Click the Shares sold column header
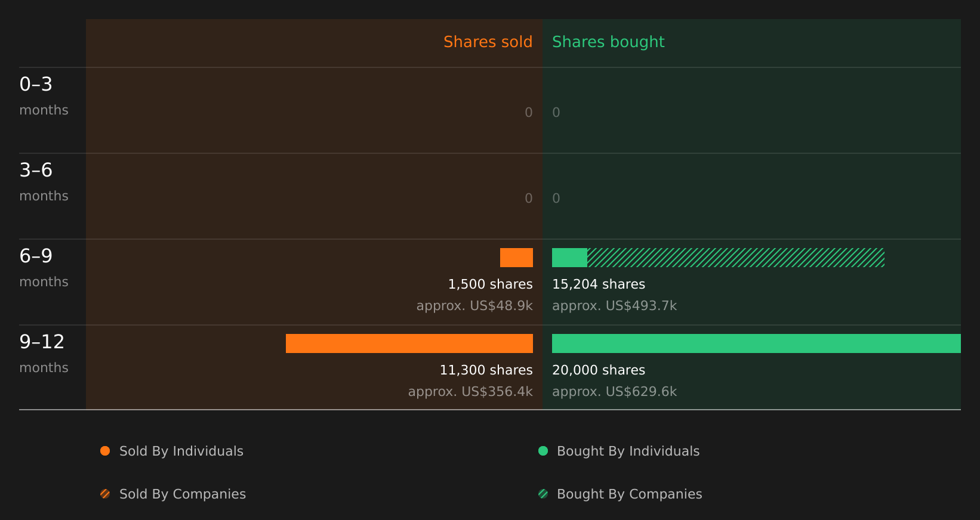980x520 pixels. click(488, 42)
